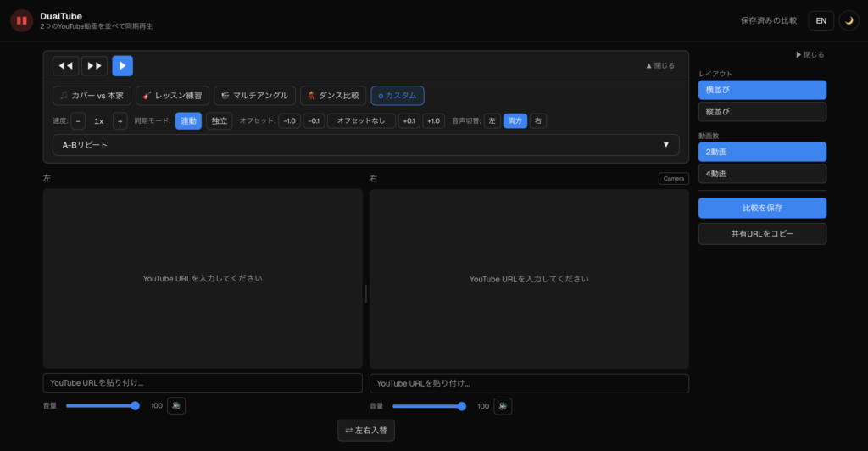
Task: Click the 比較を保存 button
Action: pos(762,208)
